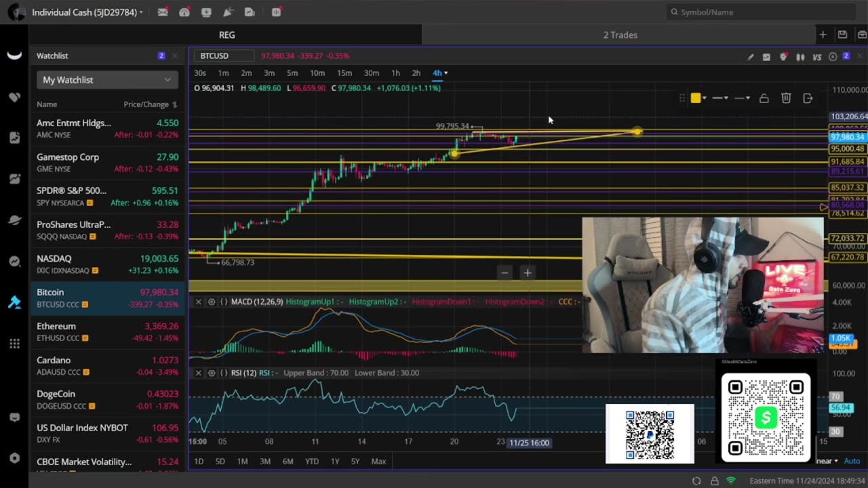Open the line style dropdown
The image size is (868, 488).
coord(742,98)
